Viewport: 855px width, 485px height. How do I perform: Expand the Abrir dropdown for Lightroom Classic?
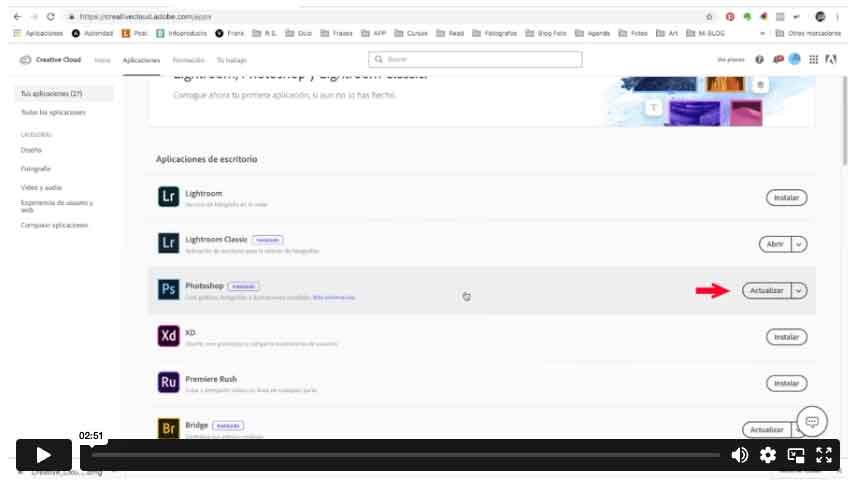coord(799,244)
